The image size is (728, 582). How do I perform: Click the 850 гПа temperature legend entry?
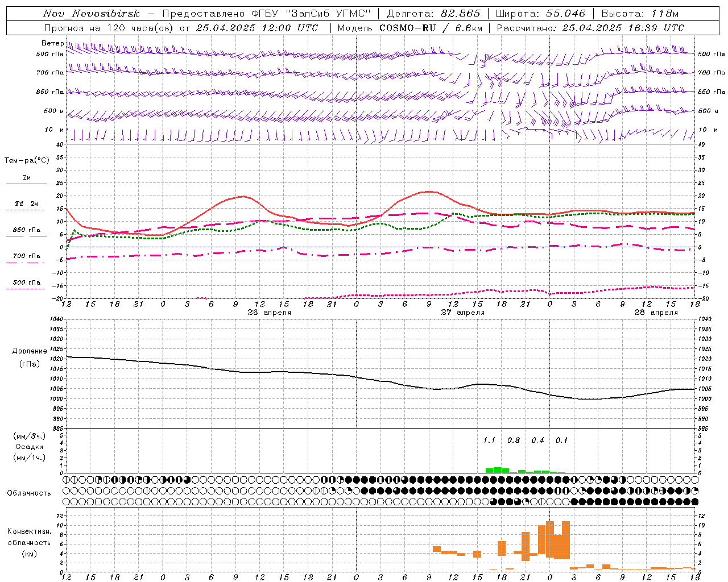[27, 230]
